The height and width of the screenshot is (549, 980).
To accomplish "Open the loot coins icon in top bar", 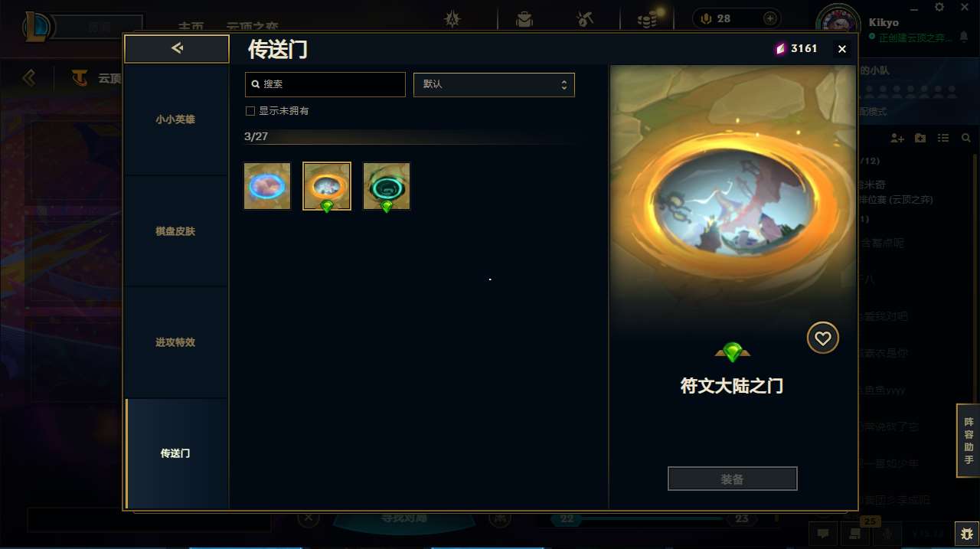I will (648, 19).
